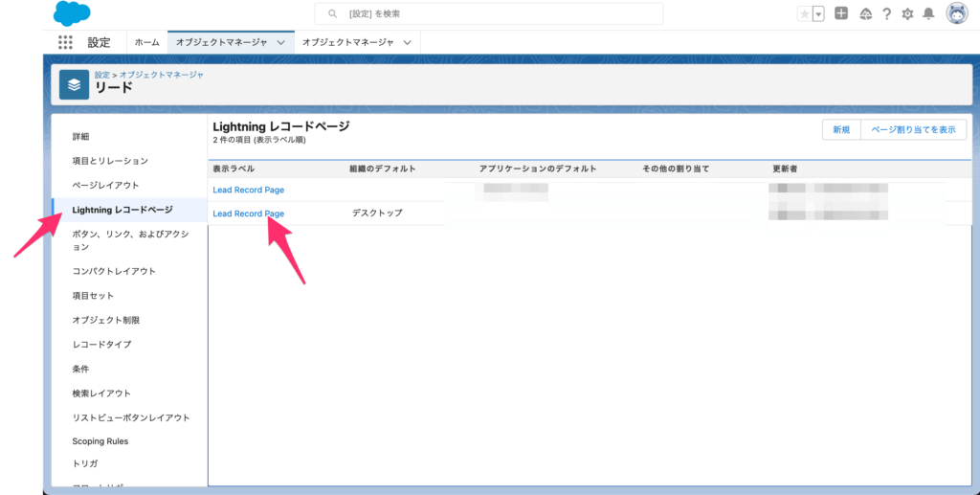Select コンパクトレイアウト in the sidebar
Screen dimensions: 980x495
pyautogui.click(x=114, y=271)
